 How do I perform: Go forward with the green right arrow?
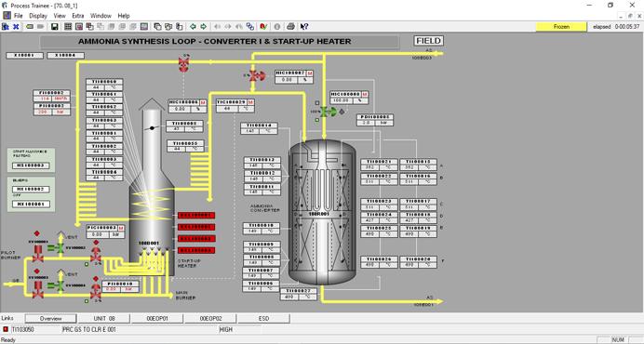[x=203, y=27]
